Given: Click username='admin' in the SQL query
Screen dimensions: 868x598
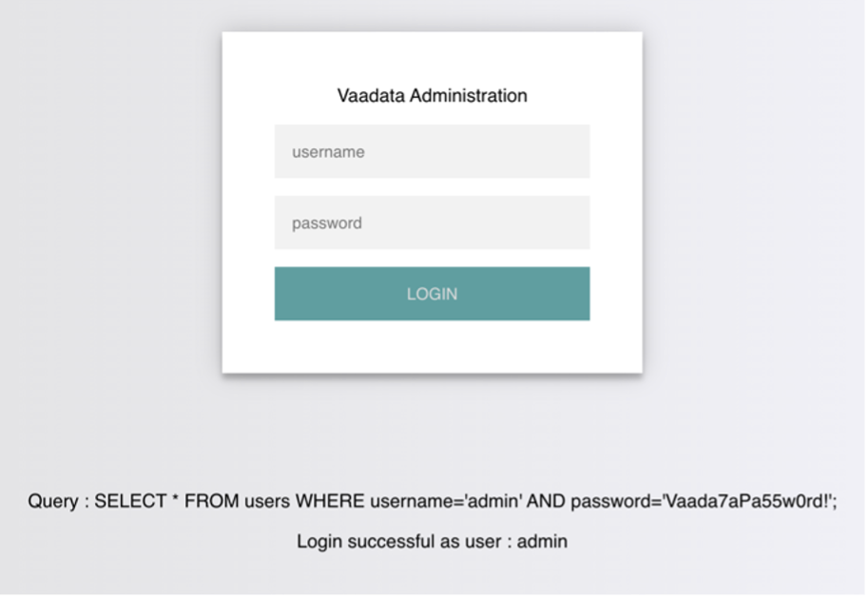Looking at the screenshot, I should point(446,502).
